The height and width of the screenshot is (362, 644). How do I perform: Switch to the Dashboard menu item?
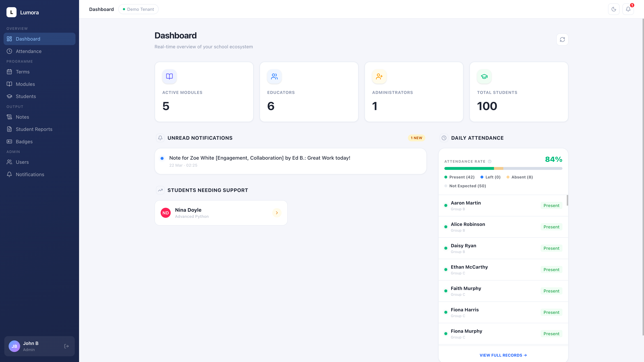pos(28,39)
